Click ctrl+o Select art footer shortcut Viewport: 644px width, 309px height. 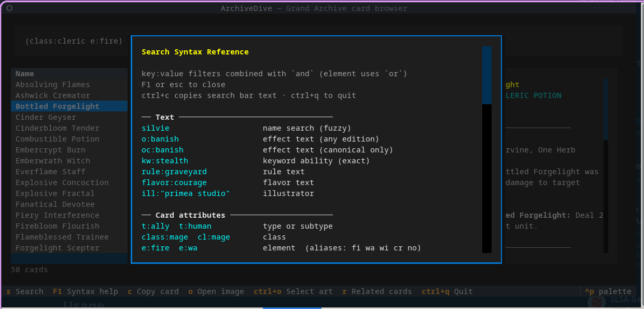pos(293,291)
